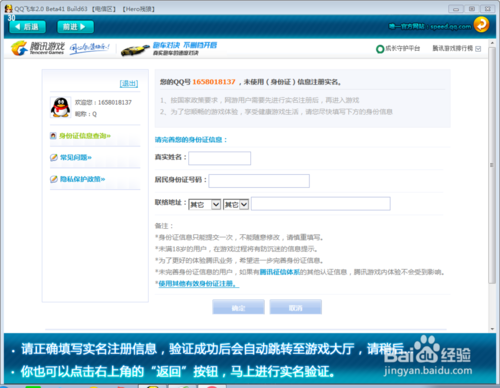
Task: Open 身份证信息查询 in the sidebar
Action: click(x=85, y=136)
